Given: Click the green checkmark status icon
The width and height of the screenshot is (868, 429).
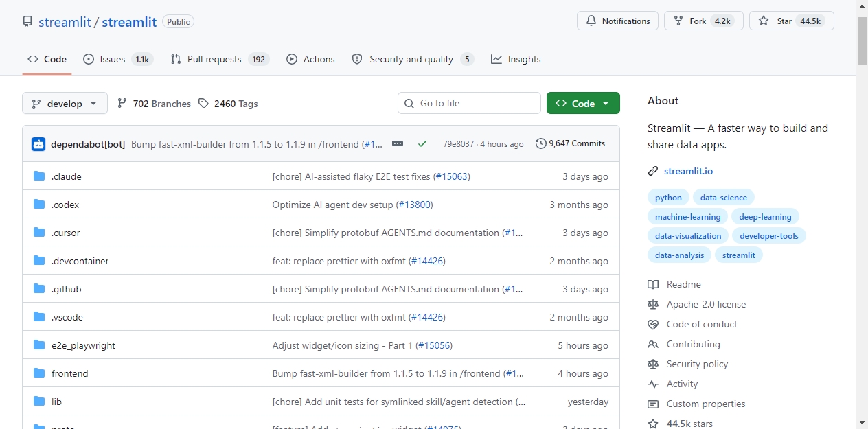Looking at the screenshot, I should (x=422, y=143).
